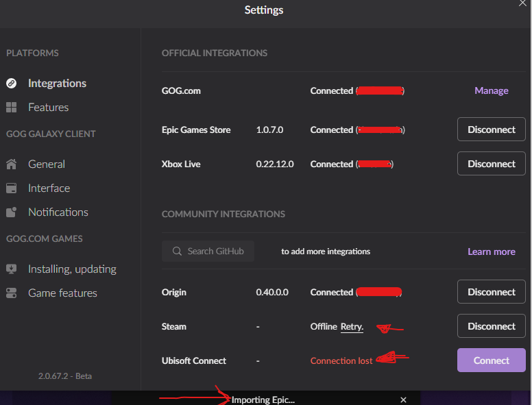Viewport: 532px width, 405px height.
Task: Open Learn more about community integrations
Action: (492, 251)
